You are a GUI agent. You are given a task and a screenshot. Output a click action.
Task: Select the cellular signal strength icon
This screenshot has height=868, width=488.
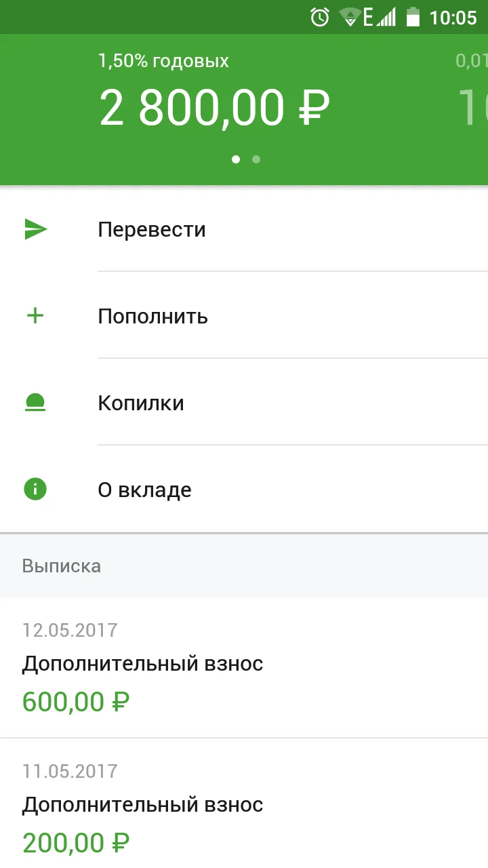click(387, 16)
